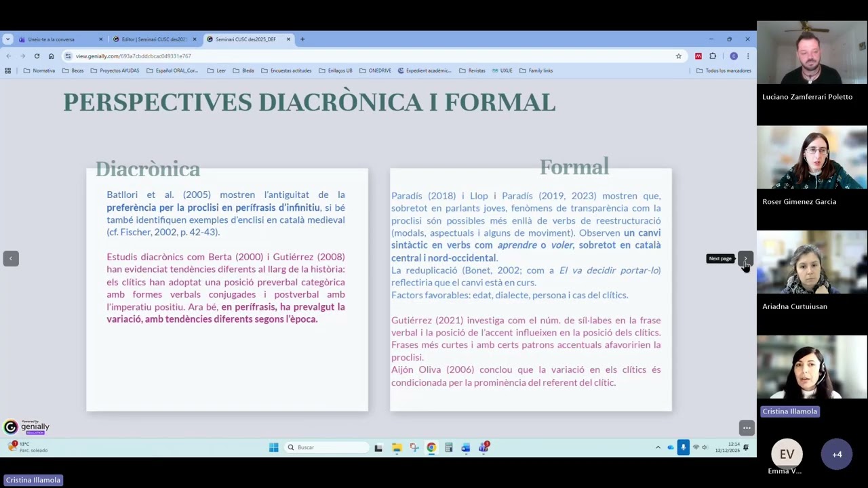Open the Becas bookmarks folder
This screenshot has width=868, height=488.
tap(73, 70)
